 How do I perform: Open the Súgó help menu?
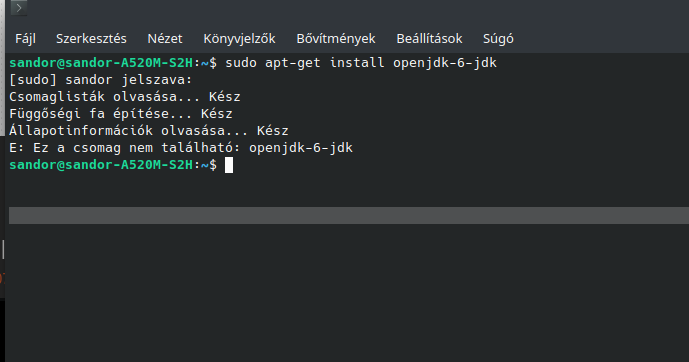tap(498, 39)
